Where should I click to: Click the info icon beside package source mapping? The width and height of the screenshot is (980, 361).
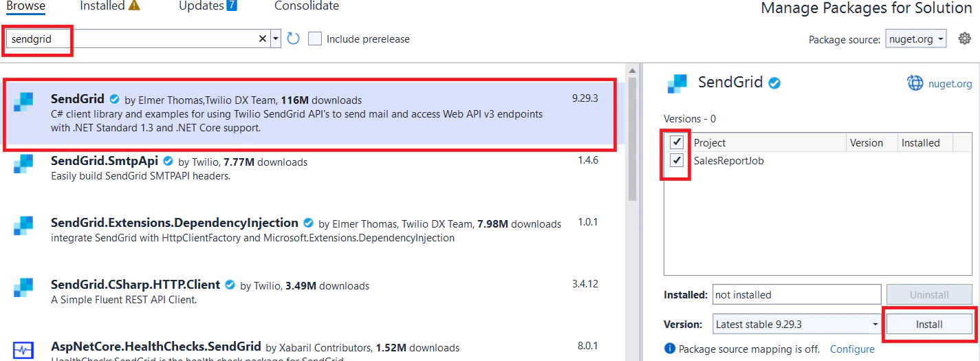click(670, 349)
